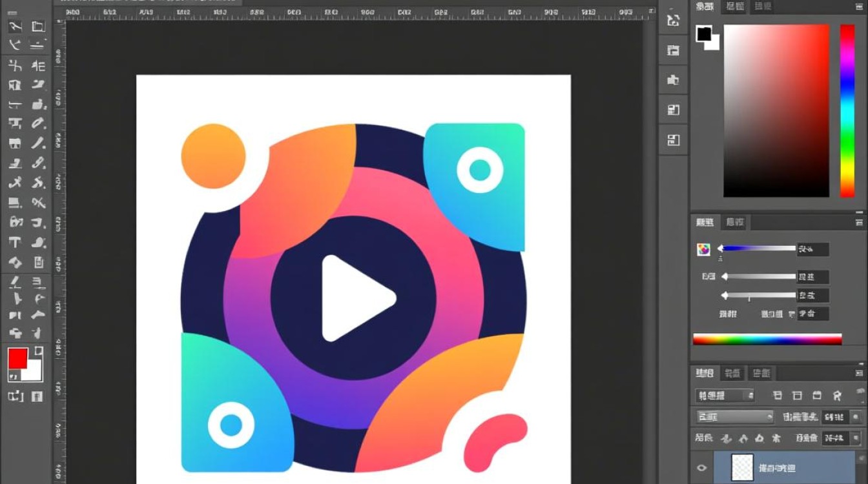
Task: Open the color panel flyout menu icon
Action: pyautogui.click(x=859, y=7)
